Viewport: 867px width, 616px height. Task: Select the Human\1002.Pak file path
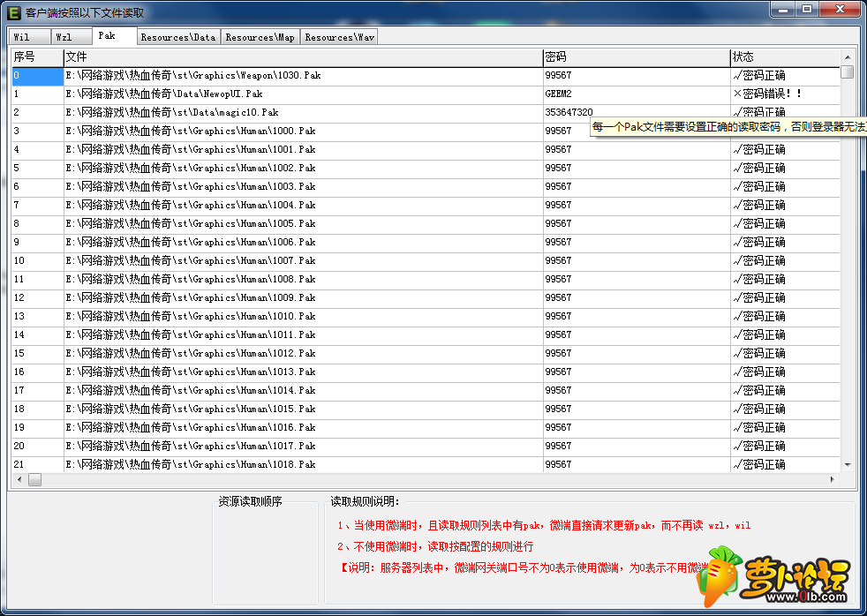191,168
